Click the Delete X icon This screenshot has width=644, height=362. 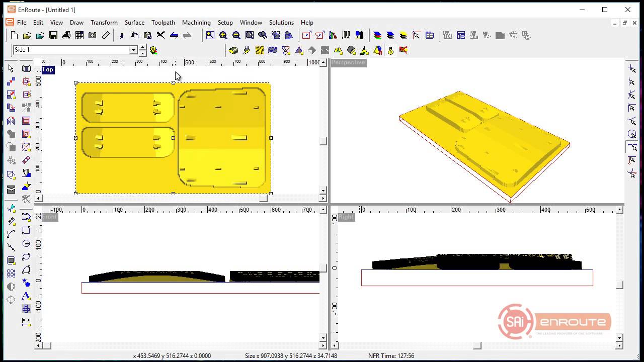click(x=161, y=35)
